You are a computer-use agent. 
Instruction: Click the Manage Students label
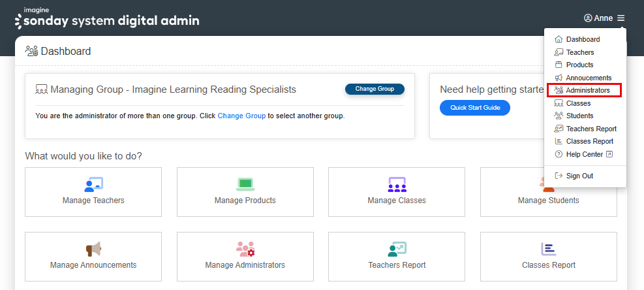549,201
